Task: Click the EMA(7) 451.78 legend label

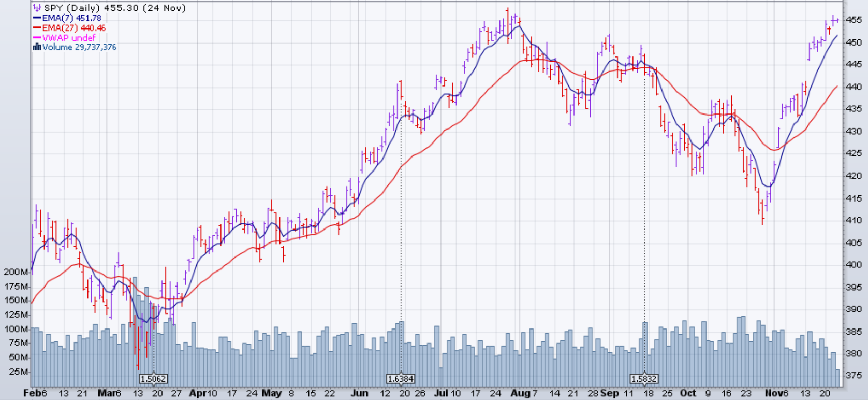Action: point(71,18)
